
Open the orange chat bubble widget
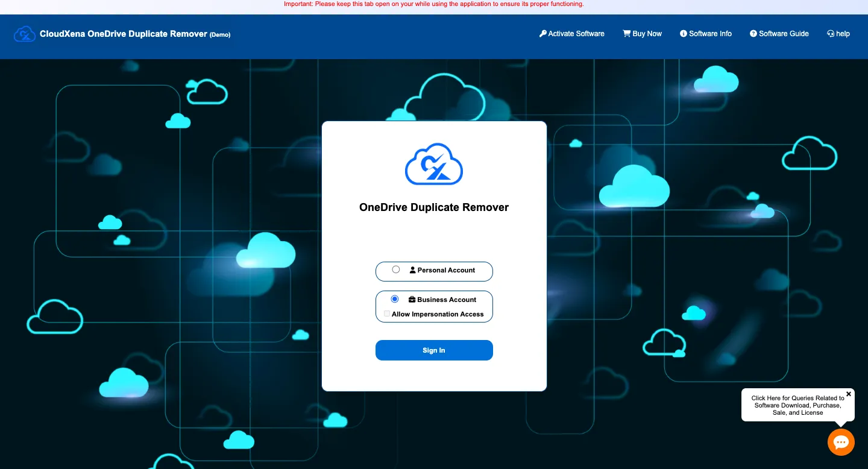point(841,442)
